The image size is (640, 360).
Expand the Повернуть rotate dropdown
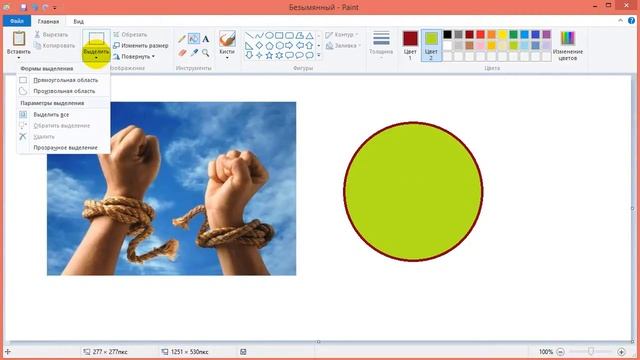click(153, 56)
